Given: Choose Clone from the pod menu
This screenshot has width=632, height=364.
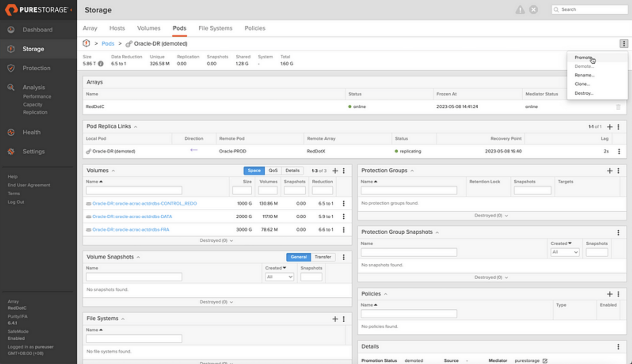Looking at the screenshot, I should pyautogui.click(x=582, y=84).
